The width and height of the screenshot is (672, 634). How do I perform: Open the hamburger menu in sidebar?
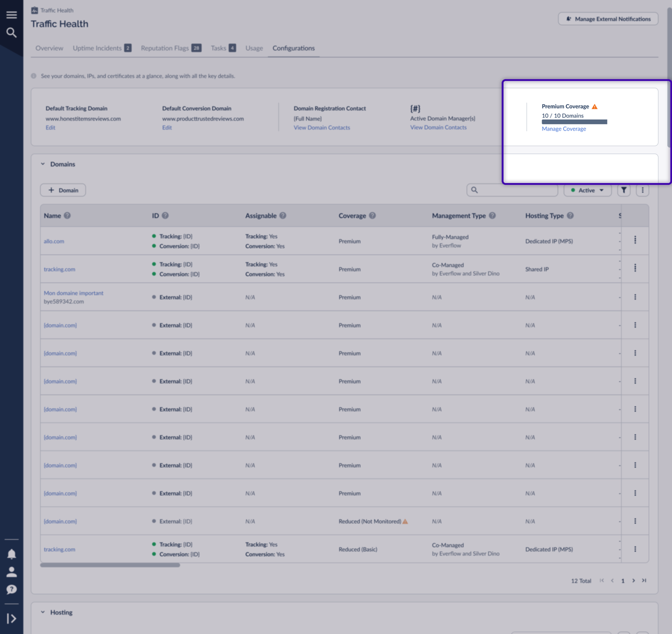pyautogui.click(x=11, y=15)
